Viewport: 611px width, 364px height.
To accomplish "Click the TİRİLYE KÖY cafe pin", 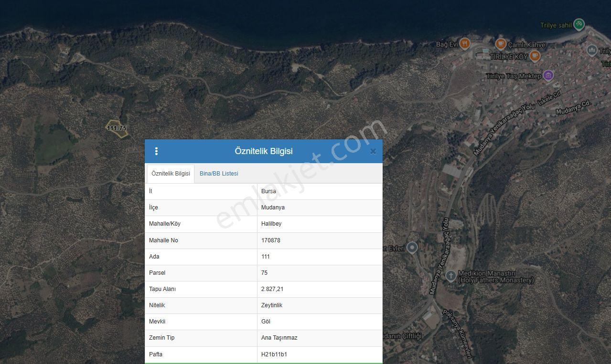I will point(535,56).
